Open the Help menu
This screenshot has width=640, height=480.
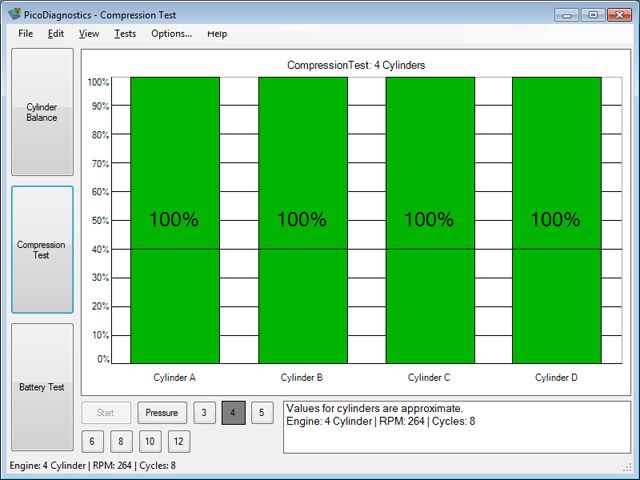(x=217, y=33)
